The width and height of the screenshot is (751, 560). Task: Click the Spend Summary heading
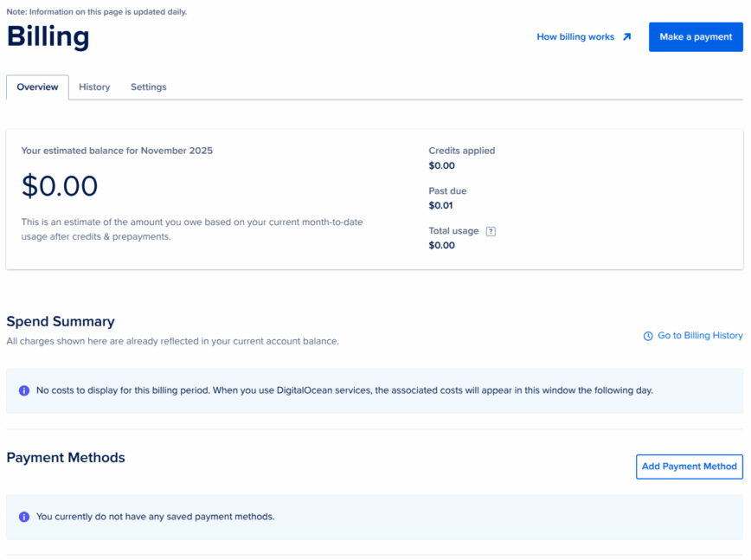[x=61, y=321]
